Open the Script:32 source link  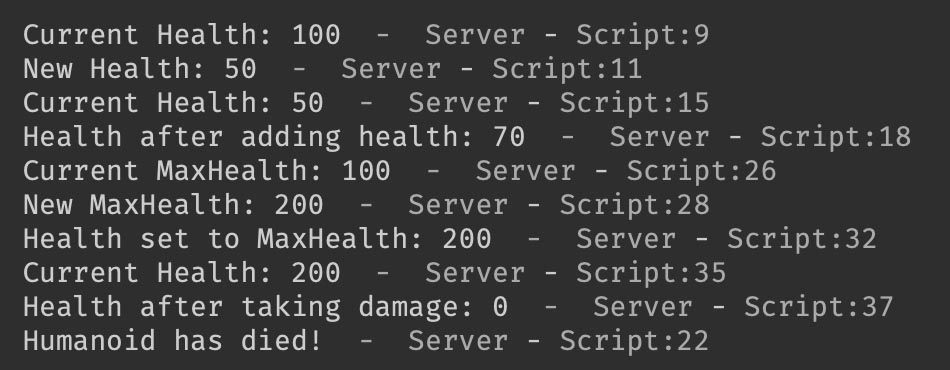802,239
